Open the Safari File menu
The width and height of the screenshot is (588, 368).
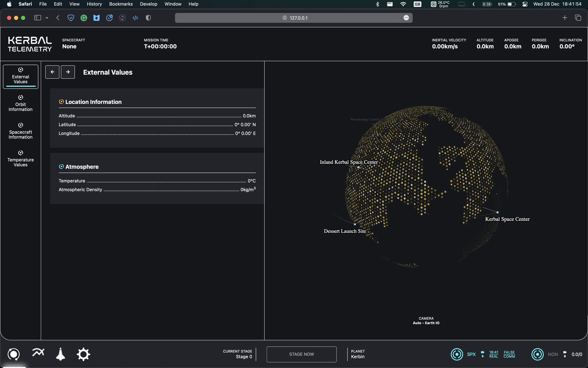[x=43, y=4]
